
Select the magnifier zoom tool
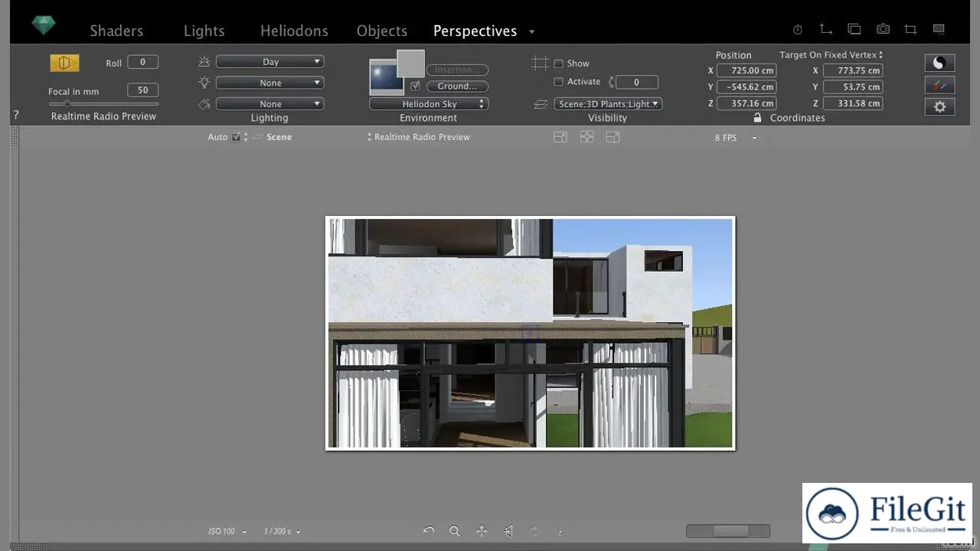(x=455, y=530)
